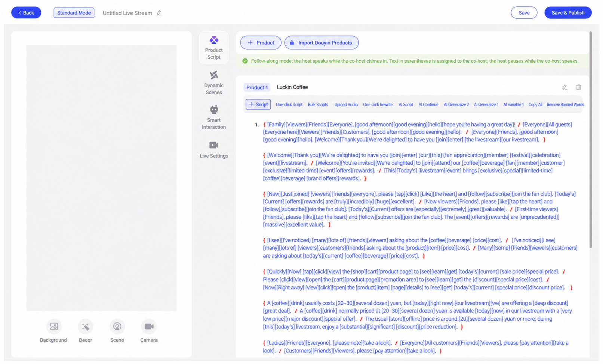Viewport: 603px width, 364px height.
Task: Click the live stream preview area
Action: coord(101,178)
